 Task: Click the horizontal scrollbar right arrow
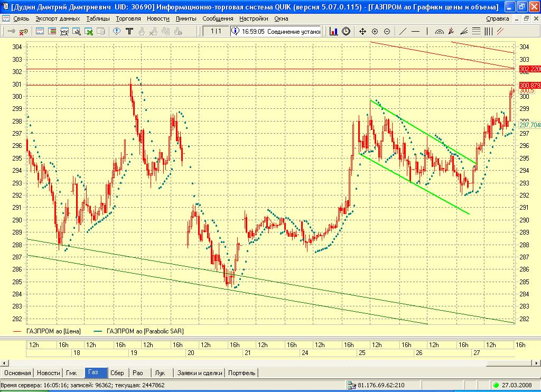536,363
